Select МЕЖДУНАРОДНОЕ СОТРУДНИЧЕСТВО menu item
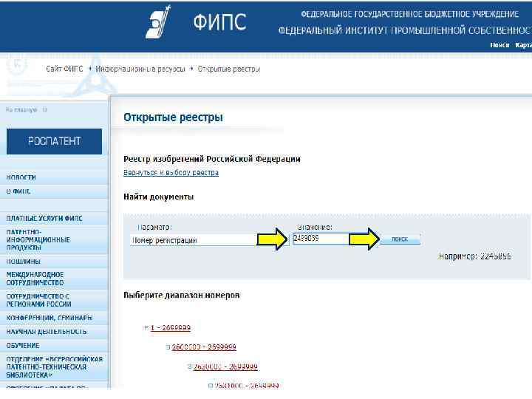The width and height of the screenshot is (532, 399). pyautogui.click(x=35, y=279)
